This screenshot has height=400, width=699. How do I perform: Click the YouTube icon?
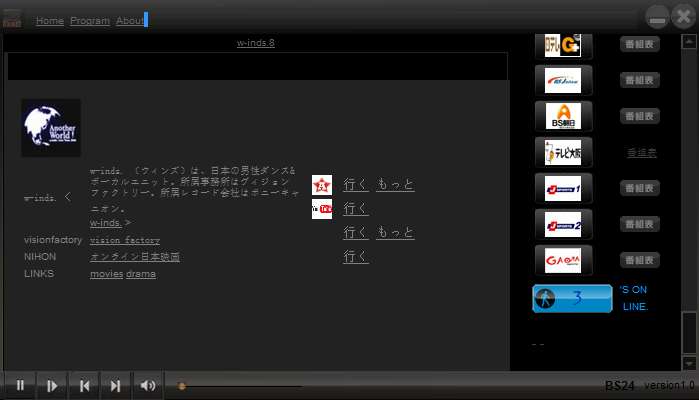[x=322, y=209]
